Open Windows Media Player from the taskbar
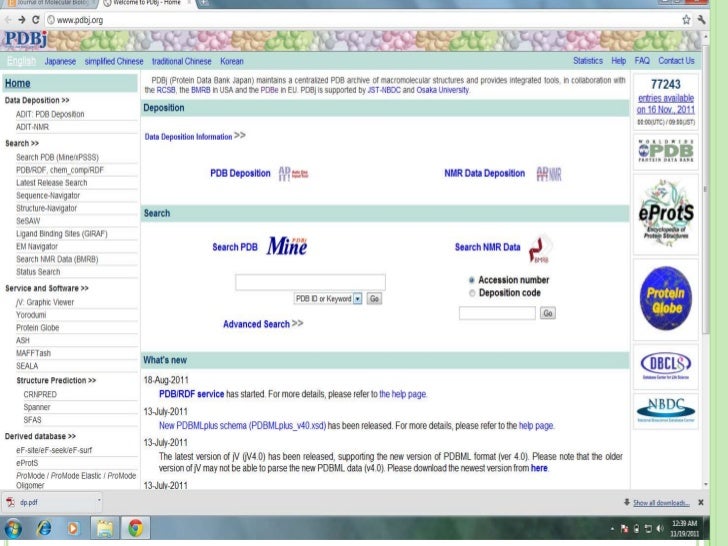The image size is (728, 546). coord(73,528)
